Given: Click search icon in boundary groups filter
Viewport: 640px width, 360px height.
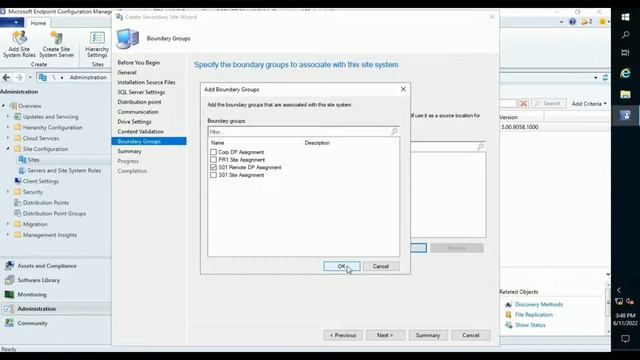Looking at the screenshot, I should pyautogui.click(x=394, y=131).
